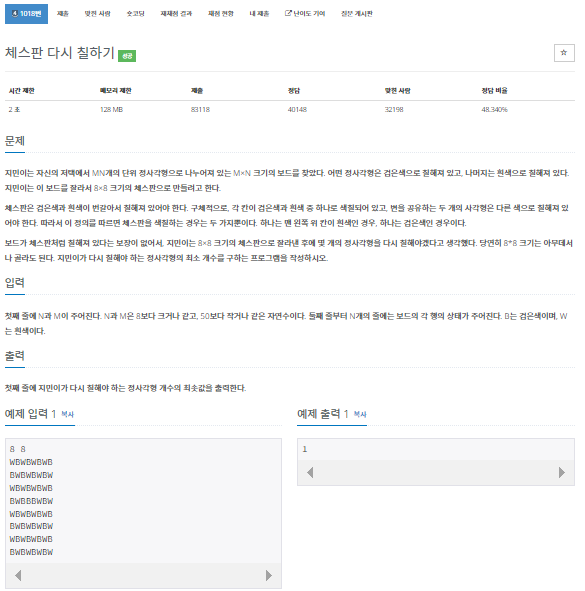Click the '8 8' first input line
This screenshot has width=585, height=591.
pos(18,449)
